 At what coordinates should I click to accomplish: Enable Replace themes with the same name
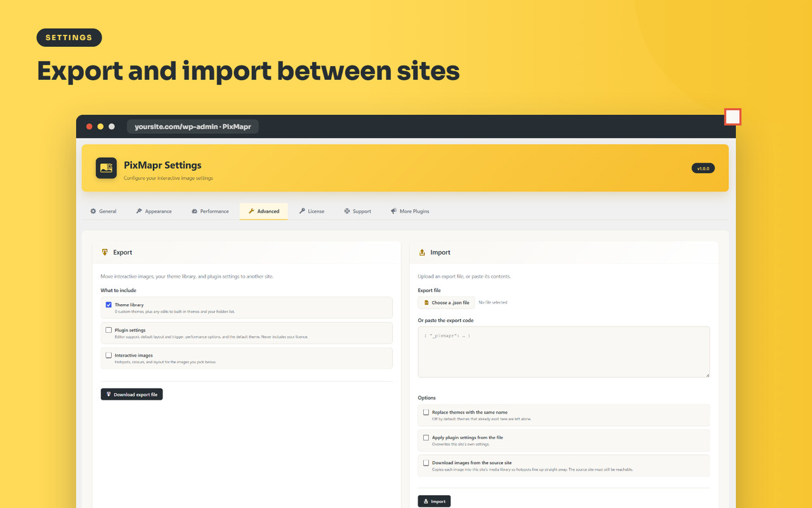pyautogui.click(x=426, y=412)
